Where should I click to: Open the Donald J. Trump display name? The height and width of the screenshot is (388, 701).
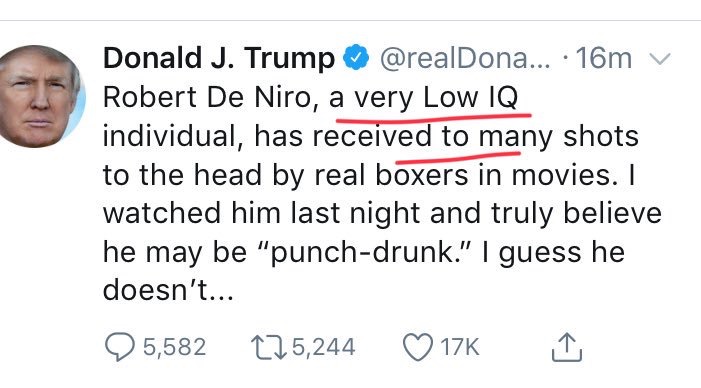click(x=219, y=59)
